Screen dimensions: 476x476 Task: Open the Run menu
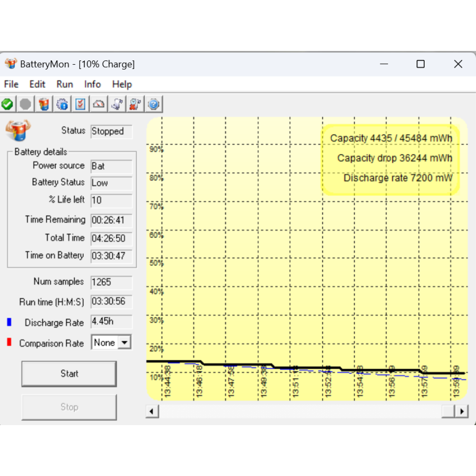click(x=65, y=84)
